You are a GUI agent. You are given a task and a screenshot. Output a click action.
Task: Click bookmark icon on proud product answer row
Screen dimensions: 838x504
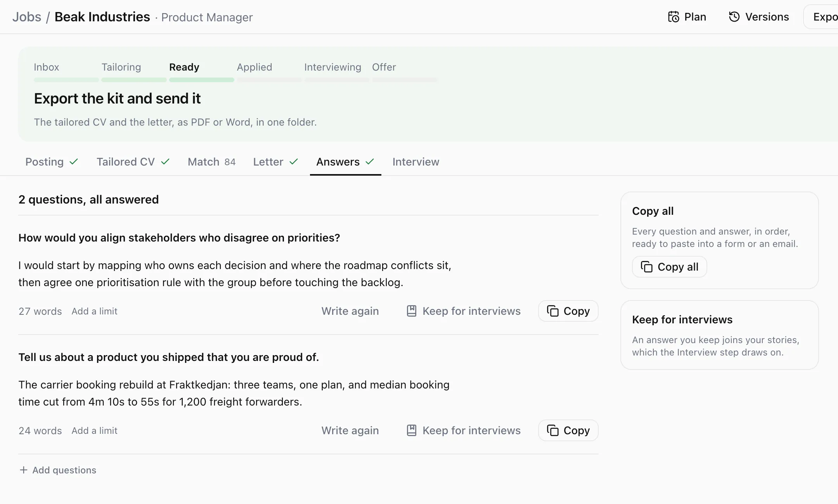pyautogui.click(x=412, y=431)
